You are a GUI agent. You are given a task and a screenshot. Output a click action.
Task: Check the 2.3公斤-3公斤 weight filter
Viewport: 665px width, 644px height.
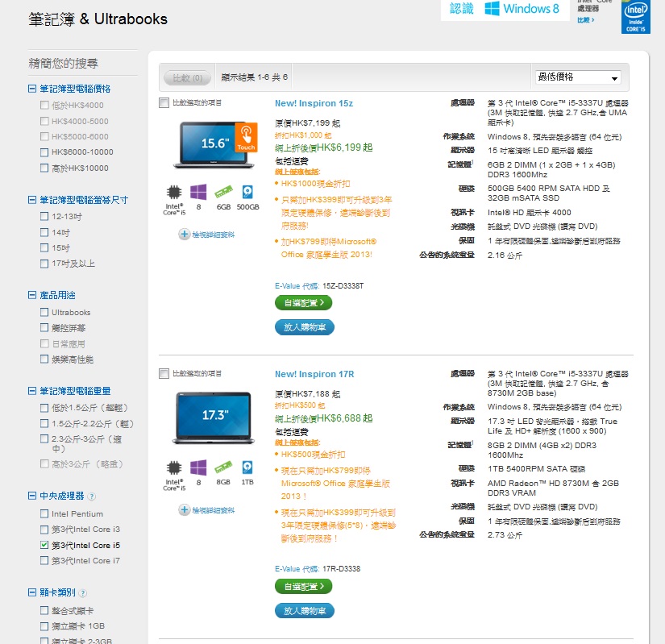pyautogui.click(x=44, y=438)
